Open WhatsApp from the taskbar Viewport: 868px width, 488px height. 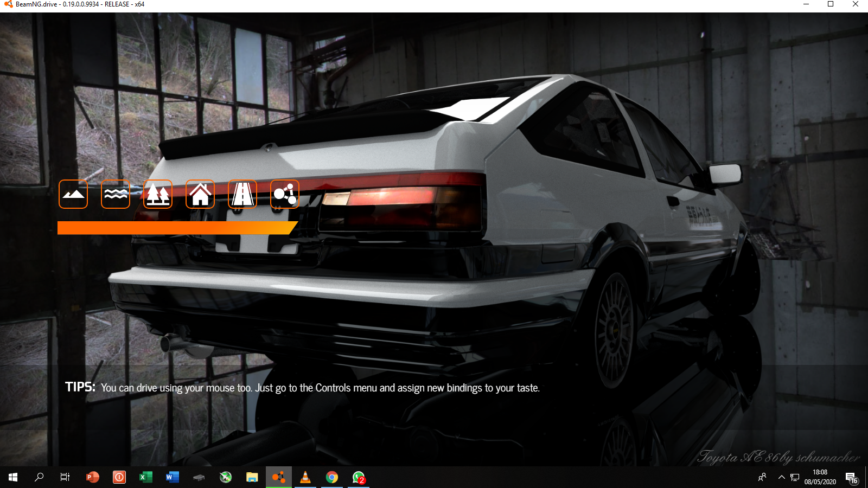359,477
